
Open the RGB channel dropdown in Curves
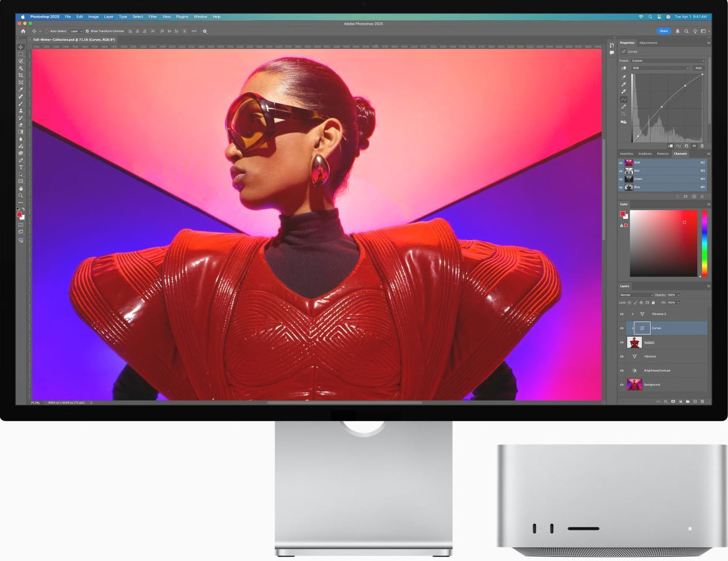[x=661, y=68]
